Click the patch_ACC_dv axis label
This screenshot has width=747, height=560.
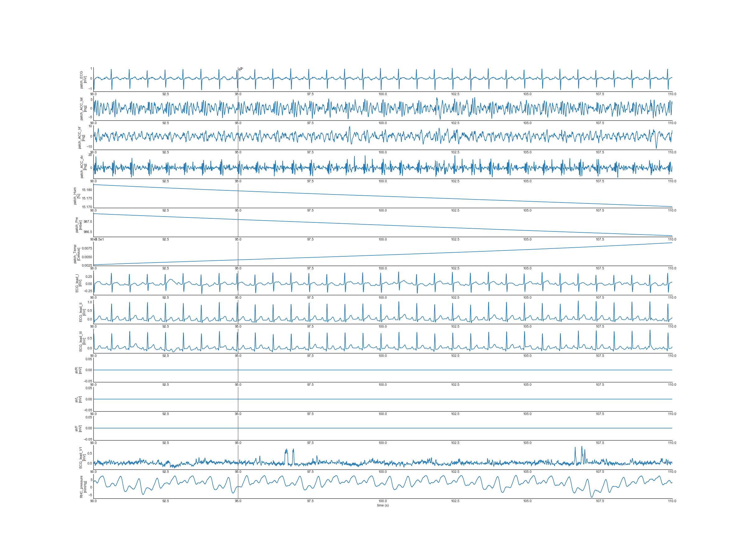(83, 167)
